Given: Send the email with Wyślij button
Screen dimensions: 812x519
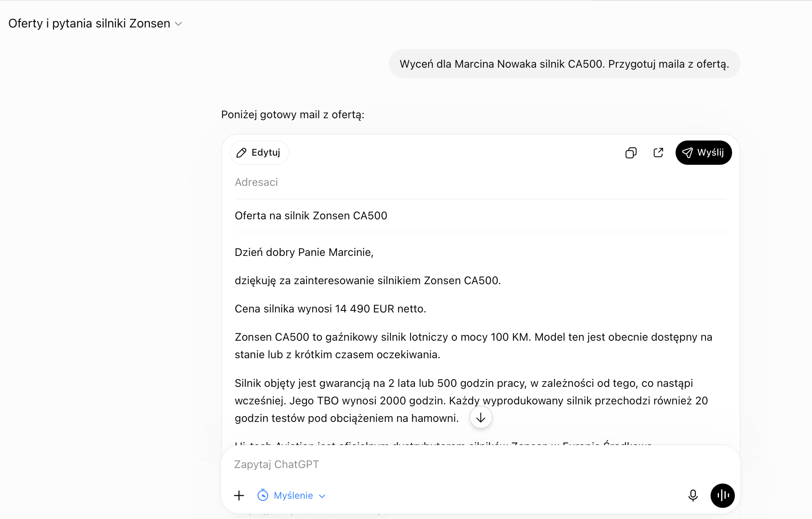Looking at the screenshot, I should pos(703,152).
